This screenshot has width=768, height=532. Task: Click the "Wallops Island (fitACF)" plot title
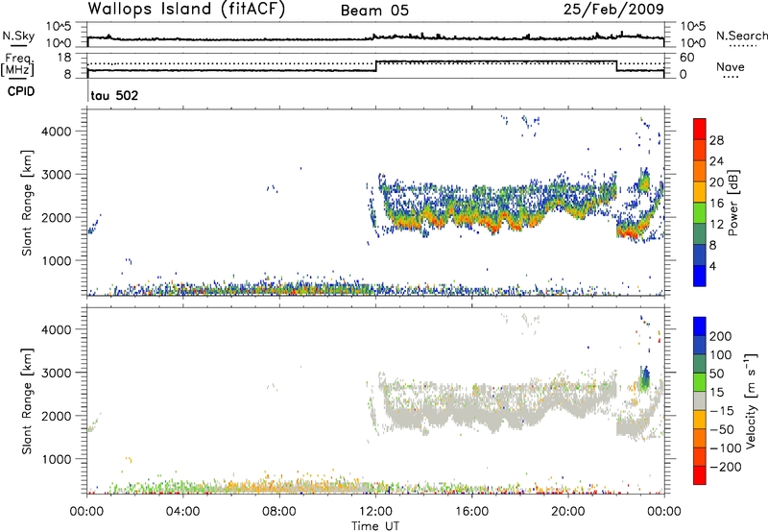point(186,9)
